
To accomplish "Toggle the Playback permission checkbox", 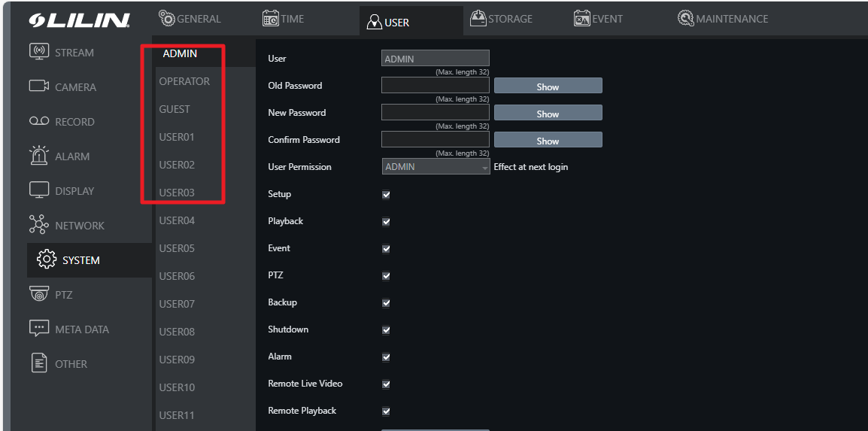I will pyautogui.click(x=386, y=221).
